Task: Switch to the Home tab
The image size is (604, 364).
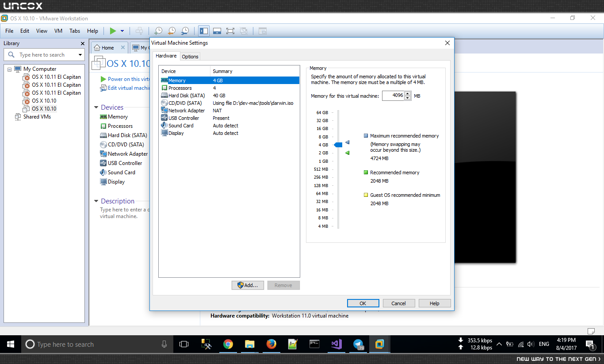Action: (x=108, y=48)
